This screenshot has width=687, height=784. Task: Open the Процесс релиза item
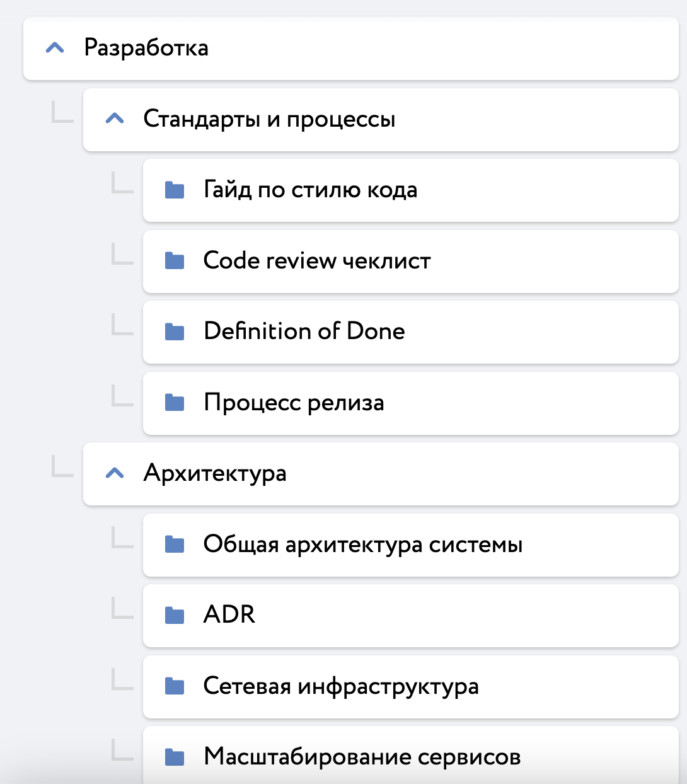tap(411, 403)
